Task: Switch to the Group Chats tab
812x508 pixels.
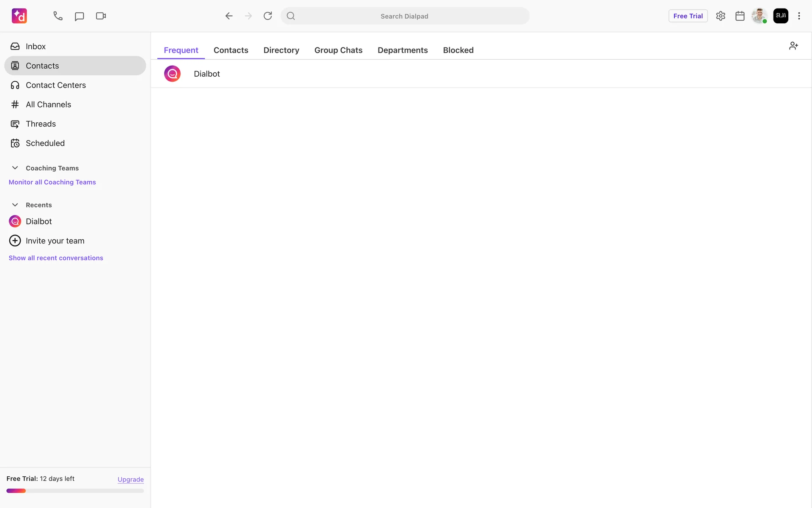Action: [338, 50]
